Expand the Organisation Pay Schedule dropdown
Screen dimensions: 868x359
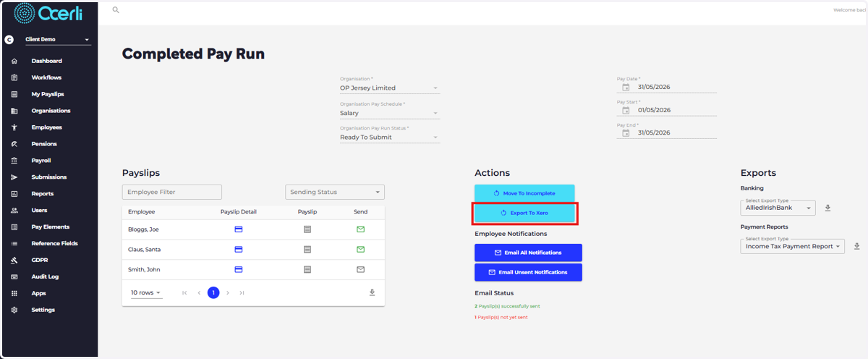[390, 113]
